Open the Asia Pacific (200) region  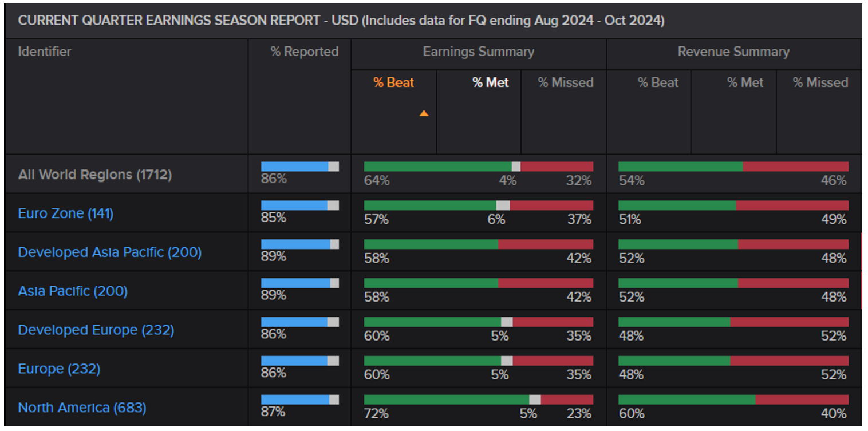point(72,291)
